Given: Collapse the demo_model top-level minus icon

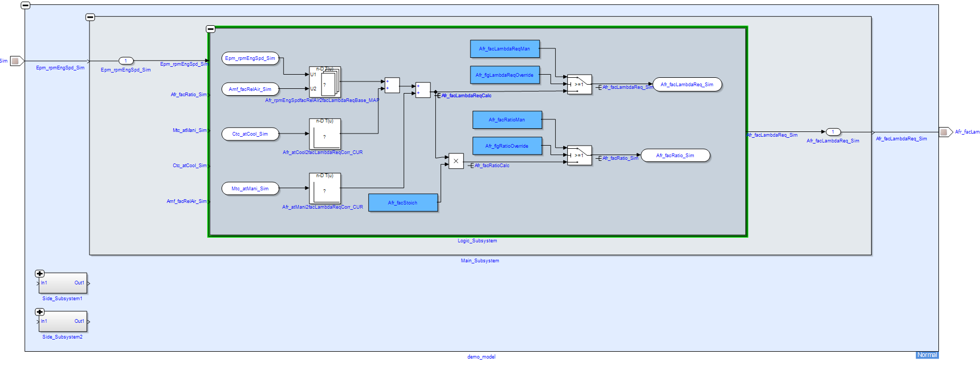Looking at the screenshot, I should [x=25, y=5].
